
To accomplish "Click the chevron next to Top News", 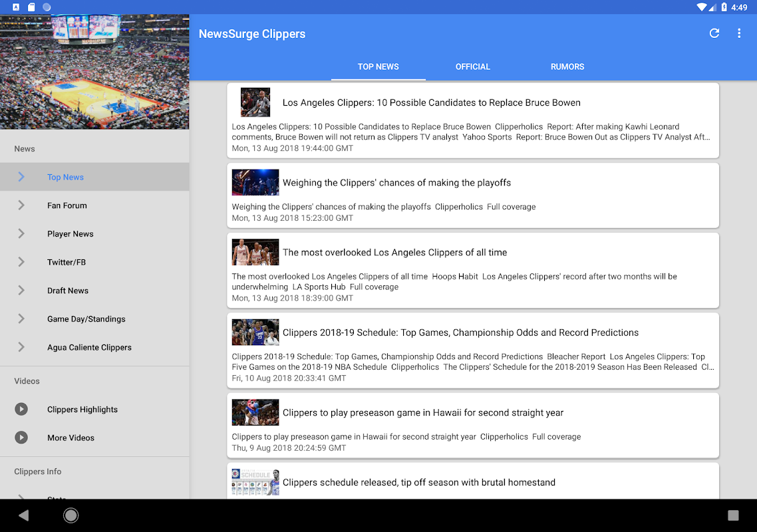I will click(x=21, y=177).
